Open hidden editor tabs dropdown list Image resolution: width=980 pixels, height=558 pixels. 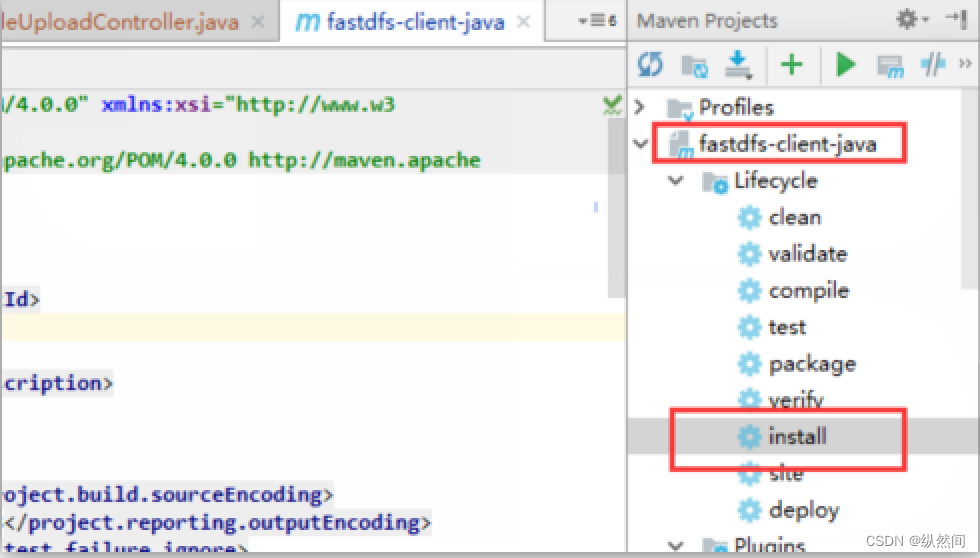597,21
